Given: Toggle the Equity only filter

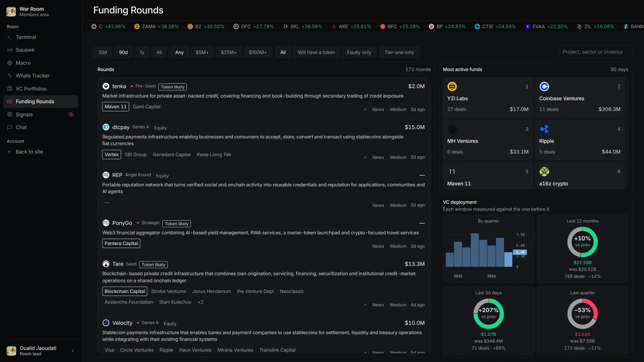Looking at the screenshot, I should (x=359, y=52).
